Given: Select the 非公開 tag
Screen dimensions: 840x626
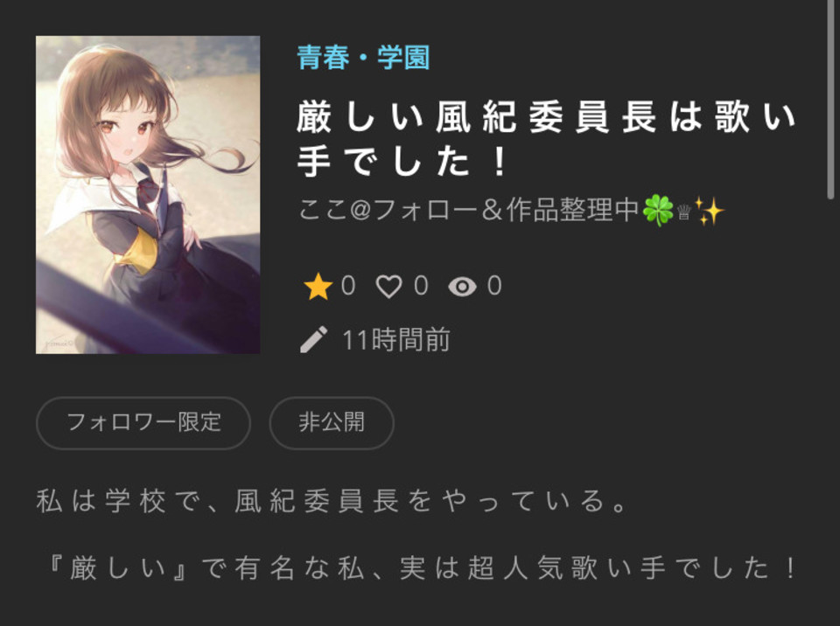Looking at the screenshot, I should coord(332,422).
